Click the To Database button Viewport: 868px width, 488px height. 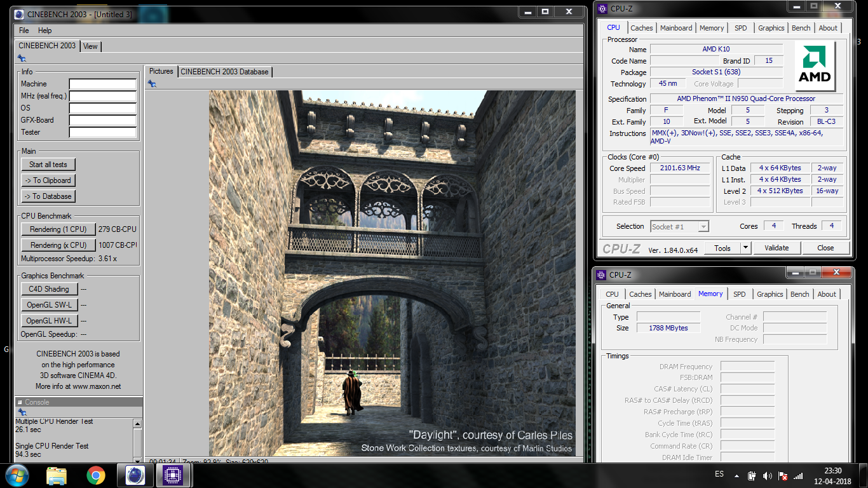48,196
